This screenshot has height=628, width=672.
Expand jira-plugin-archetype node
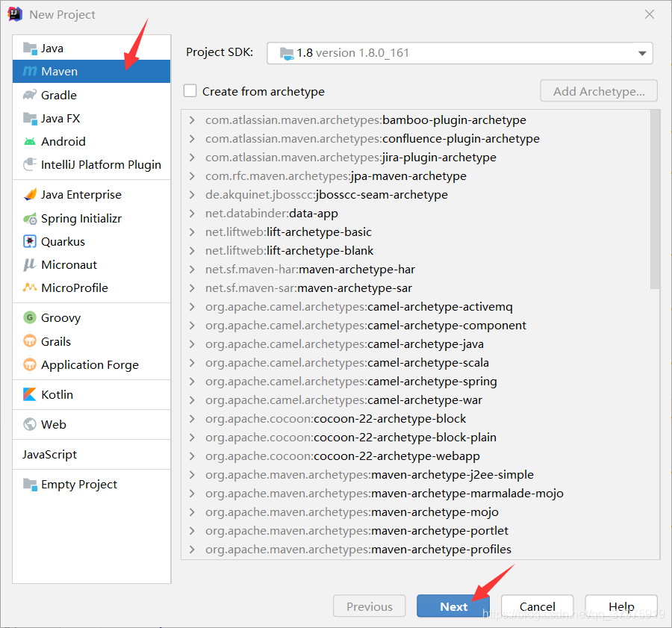192,158
